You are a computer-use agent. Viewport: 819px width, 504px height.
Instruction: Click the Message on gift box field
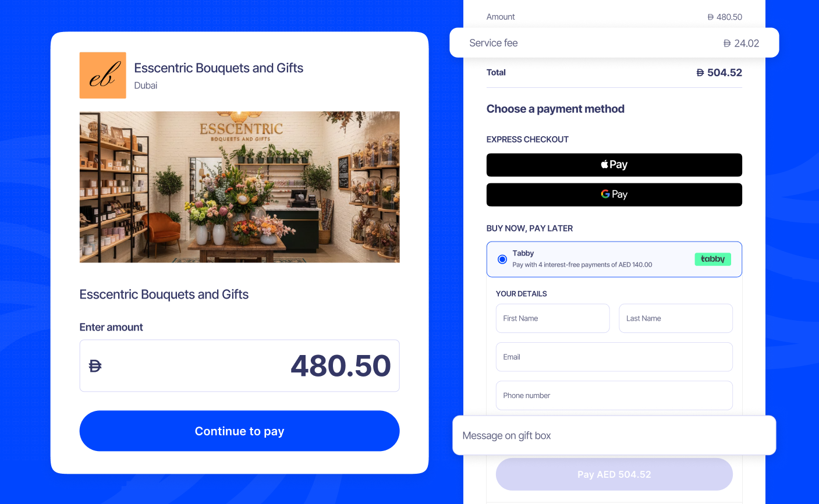click(x=614, y=435)
